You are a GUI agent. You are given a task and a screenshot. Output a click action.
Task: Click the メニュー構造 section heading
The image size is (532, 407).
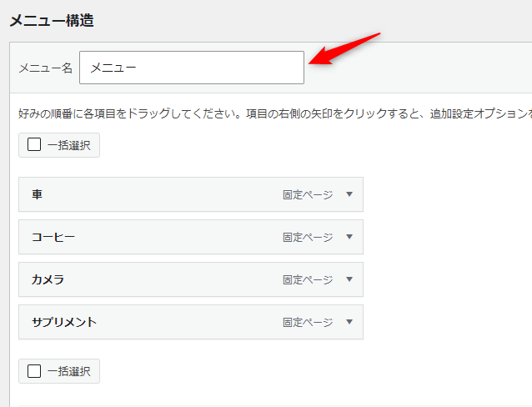52,21
